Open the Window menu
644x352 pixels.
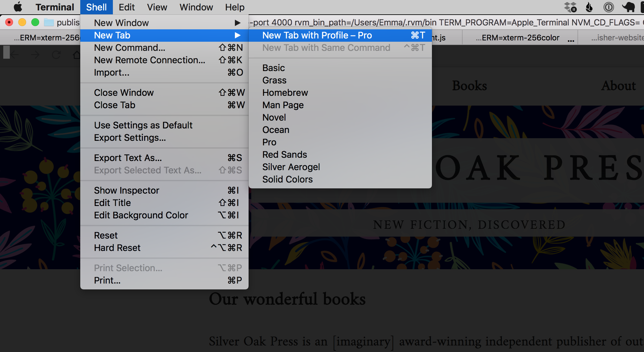tap(196, 7)
